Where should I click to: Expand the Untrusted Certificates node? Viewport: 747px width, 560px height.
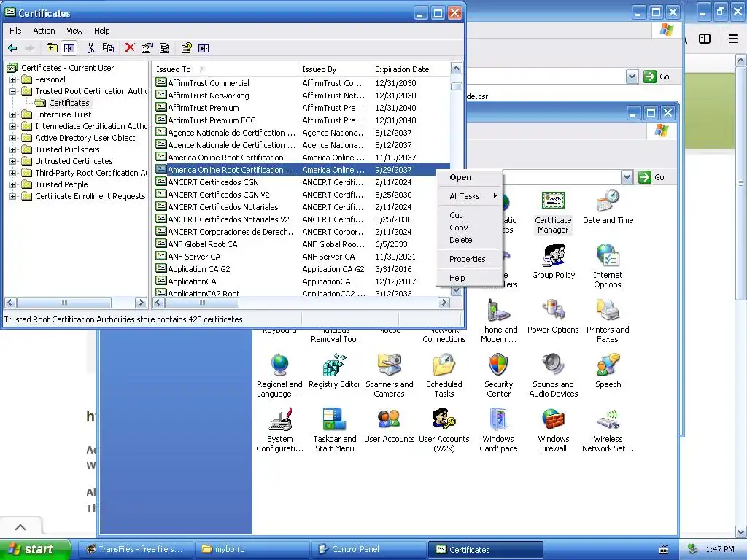pos(13,161)
